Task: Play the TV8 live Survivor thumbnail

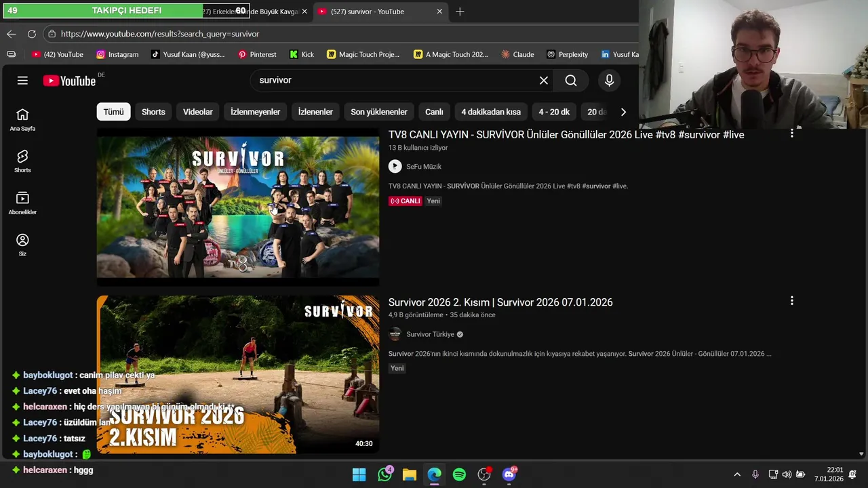Action: click(238, 207)
